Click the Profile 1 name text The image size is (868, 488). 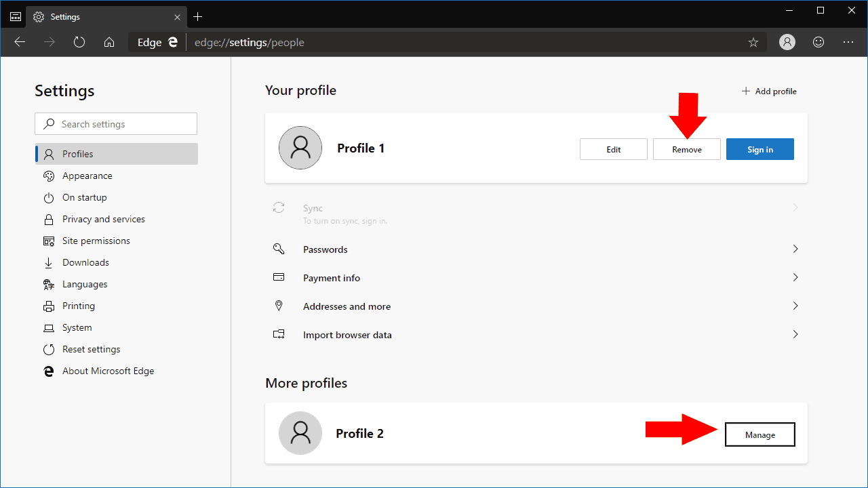pos(361,148)
